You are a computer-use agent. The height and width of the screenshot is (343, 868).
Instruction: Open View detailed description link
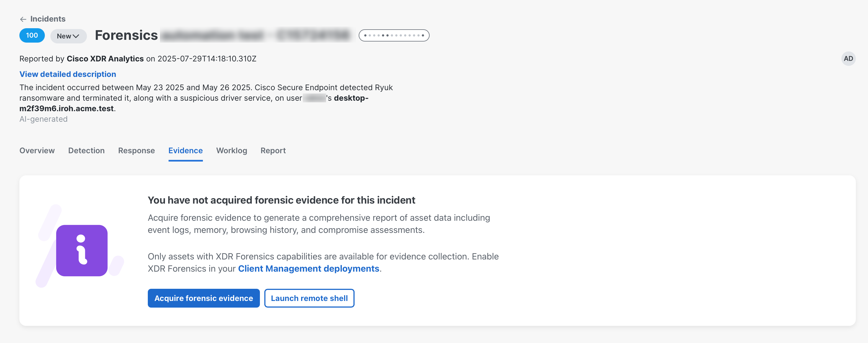point(68,74)
